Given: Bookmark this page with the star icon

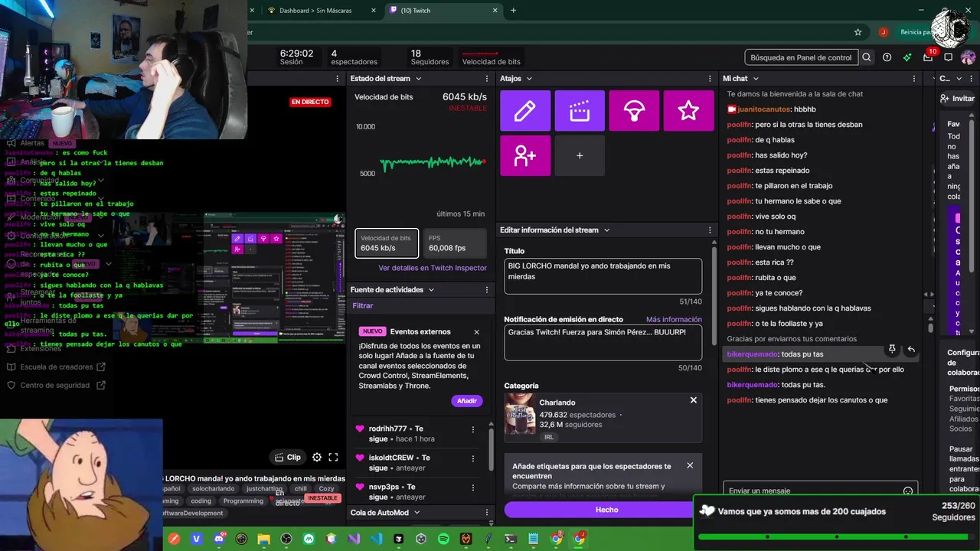Looking at the screenshot, I should (858, 32).
